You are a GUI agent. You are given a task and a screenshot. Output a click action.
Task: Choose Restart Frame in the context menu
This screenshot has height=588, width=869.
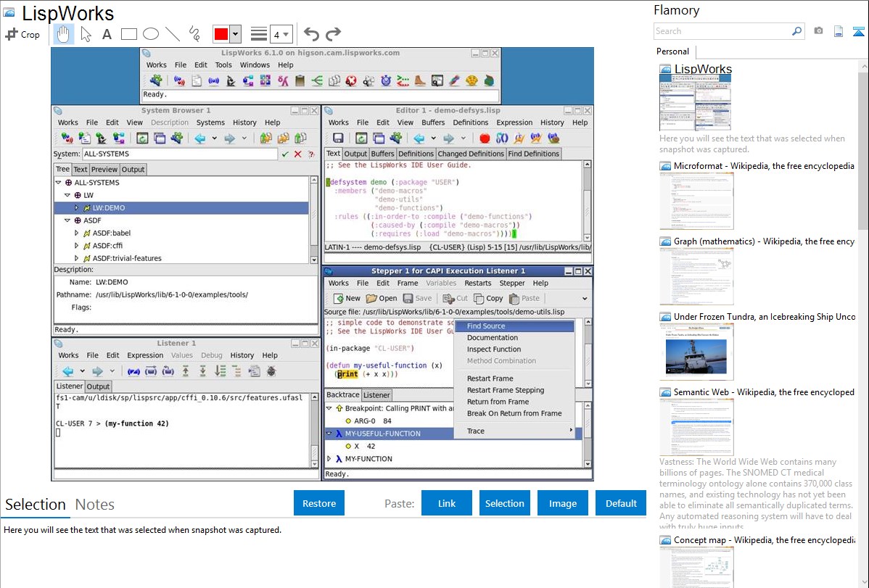click(x=514, y=378)
